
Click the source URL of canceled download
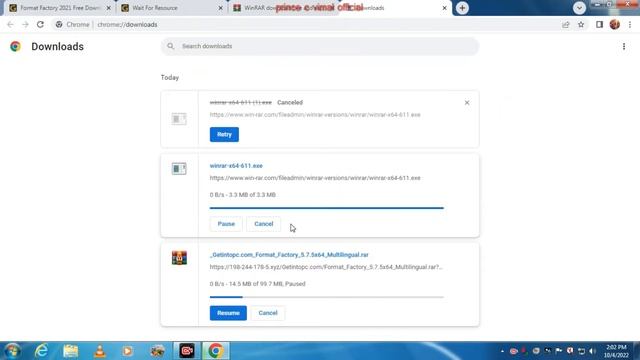click(315, 115)
